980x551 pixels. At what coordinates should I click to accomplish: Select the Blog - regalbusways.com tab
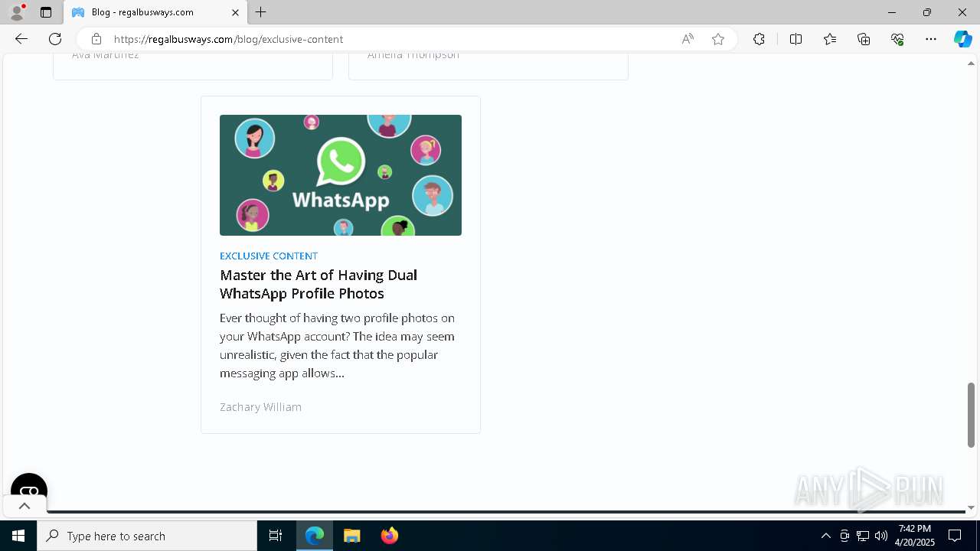pos(156,12)
